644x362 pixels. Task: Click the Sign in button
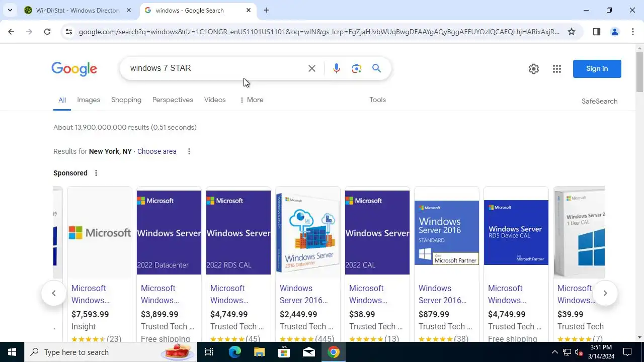(x=597, y=69)
